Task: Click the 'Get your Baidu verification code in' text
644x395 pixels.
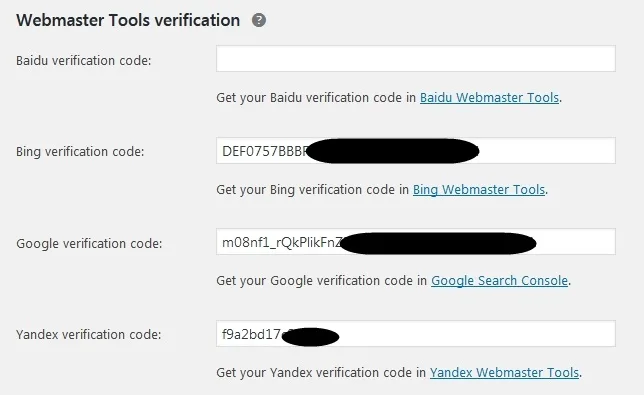Action: pos(316,98)
